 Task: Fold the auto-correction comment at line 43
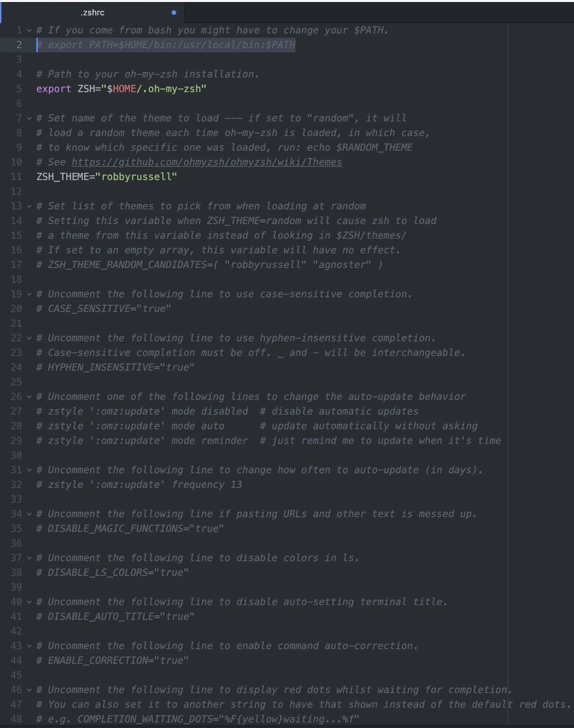29,646
